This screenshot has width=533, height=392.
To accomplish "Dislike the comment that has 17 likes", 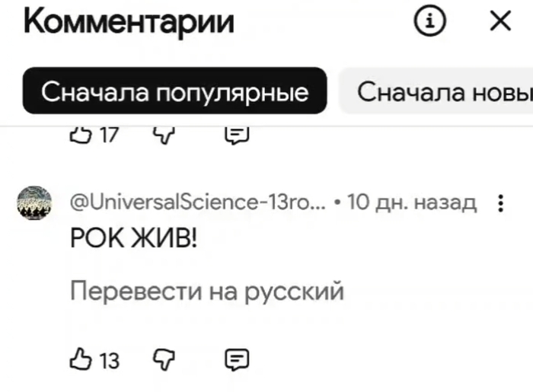I will 164,135.
